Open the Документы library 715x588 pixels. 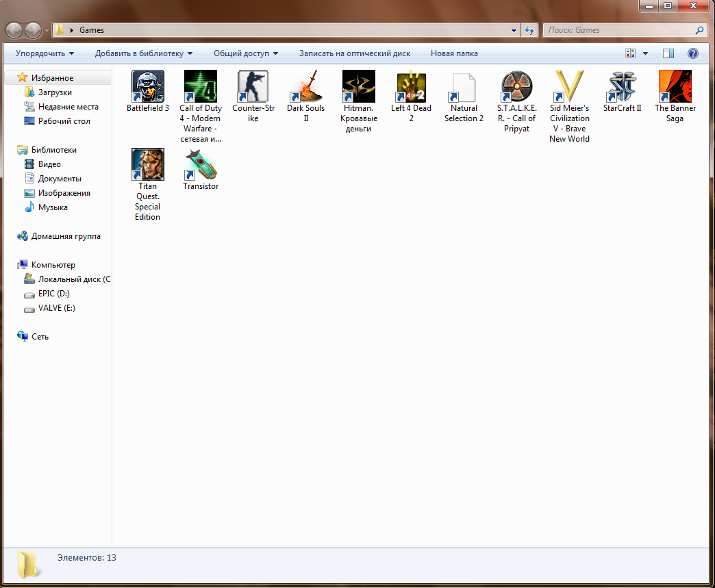tap(60, 179)
